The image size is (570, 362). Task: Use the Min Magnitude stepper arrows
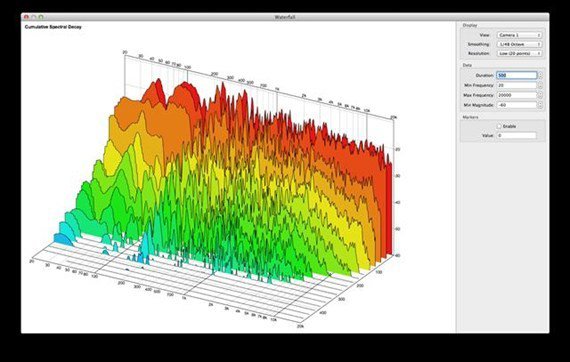pos(540,105)
